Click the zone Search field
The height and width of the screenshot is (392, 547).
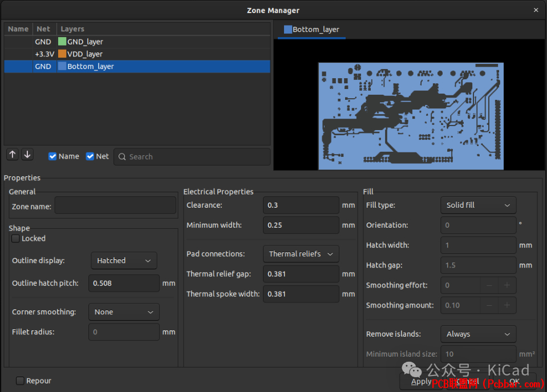click(x=192, y=157)
